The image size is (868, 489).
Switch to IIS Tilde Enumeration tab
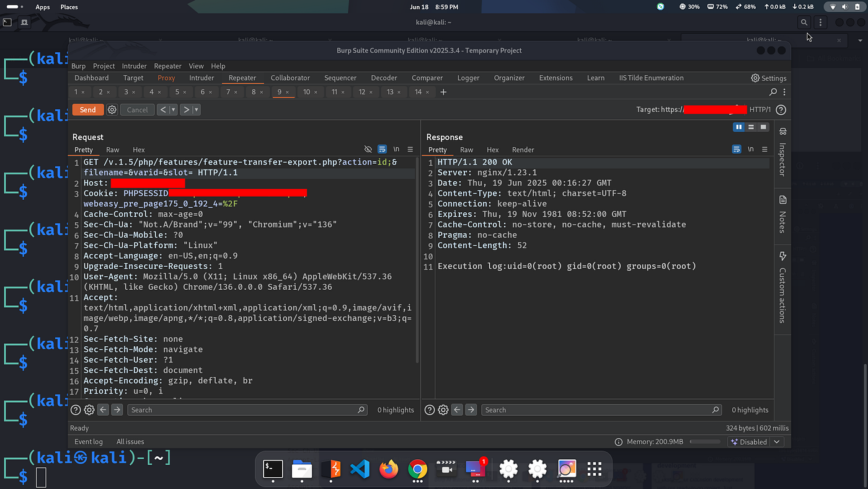652,78
